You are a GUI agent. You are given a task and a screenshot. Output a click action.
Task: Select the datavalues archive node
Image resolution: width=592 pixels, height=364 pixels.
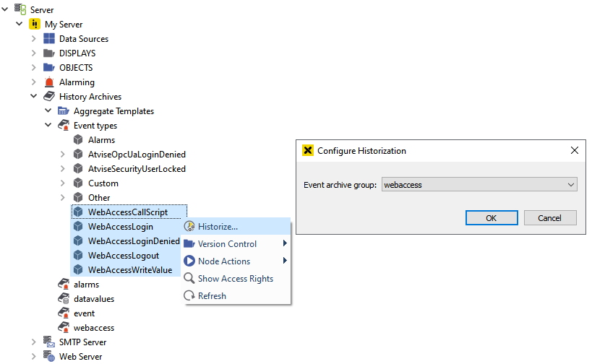(94, 299)
